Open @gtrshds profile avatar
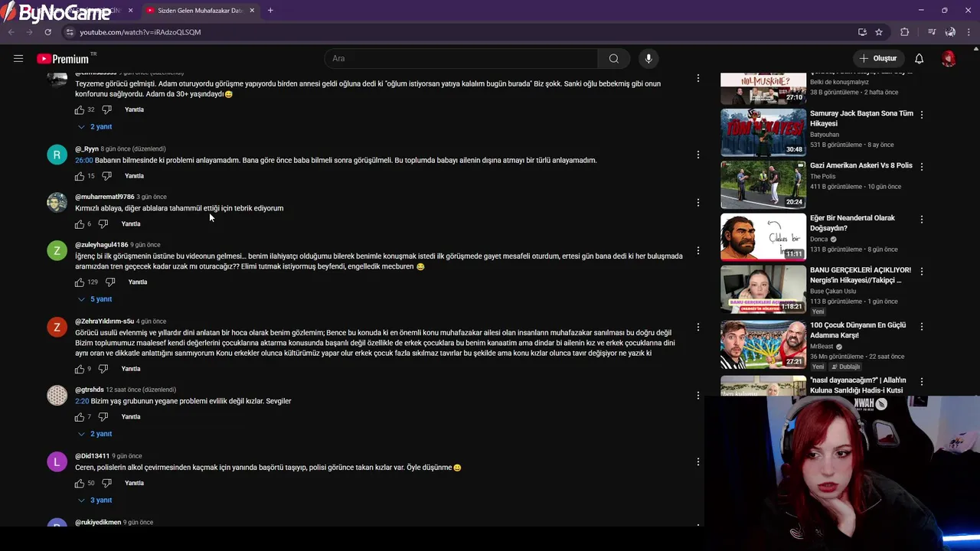Image resolution: width=980 pixels, height=551 pixels. point(57,395)
